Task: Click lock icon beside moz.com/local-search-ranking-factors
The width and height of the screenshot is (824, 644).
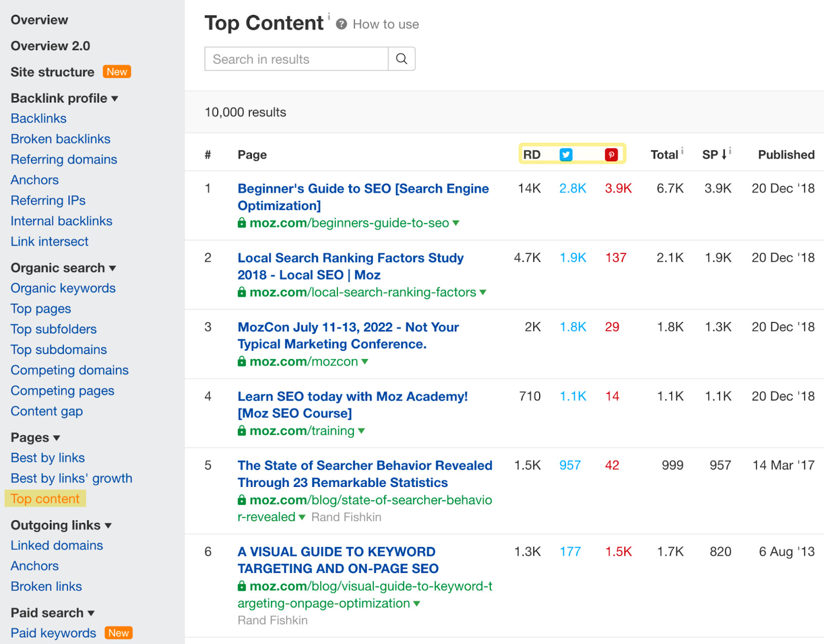Action: pyautogui.click(x=242, y=292)
